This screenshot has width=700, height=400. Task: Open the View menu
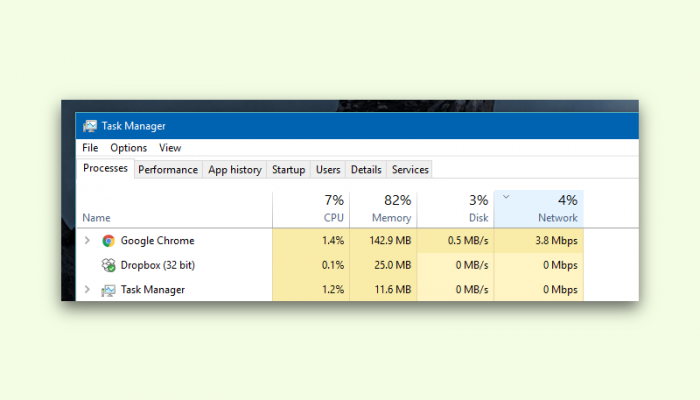tap(170, 148)
